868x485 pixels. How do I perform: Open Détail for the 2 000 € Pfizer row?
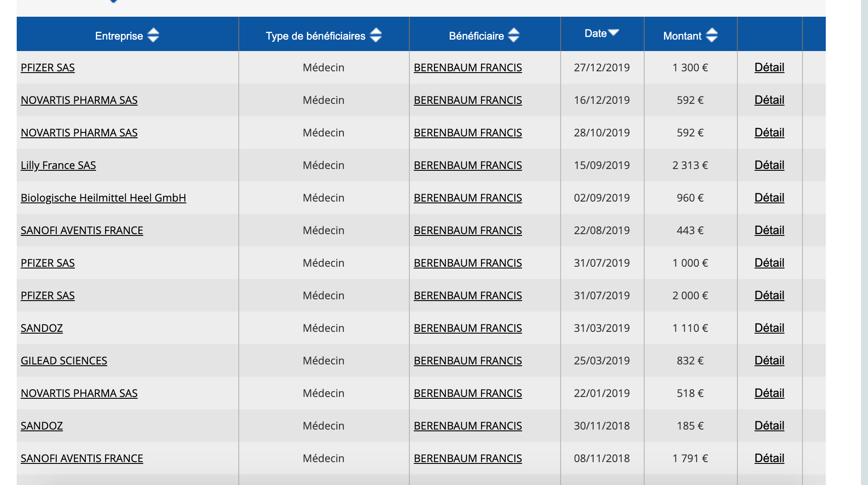tap(769, 295)
